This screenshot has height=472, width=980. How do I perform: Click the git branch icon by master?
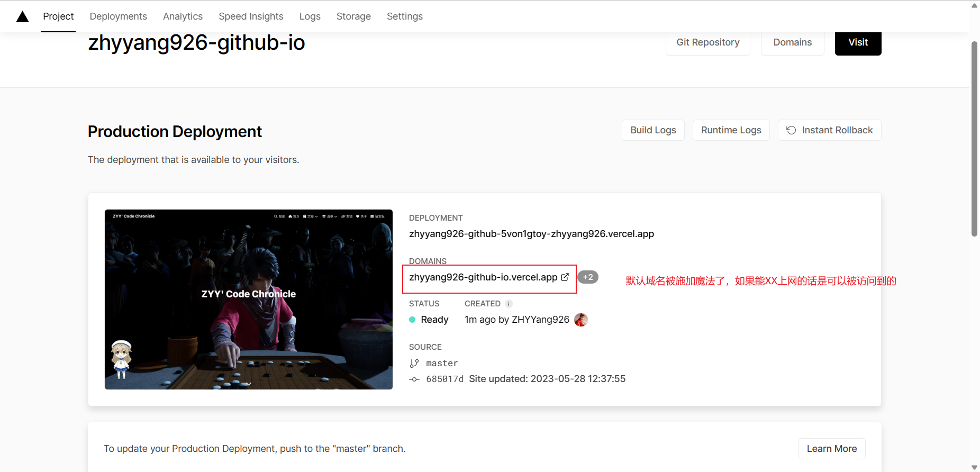click(x=414, y=364)
